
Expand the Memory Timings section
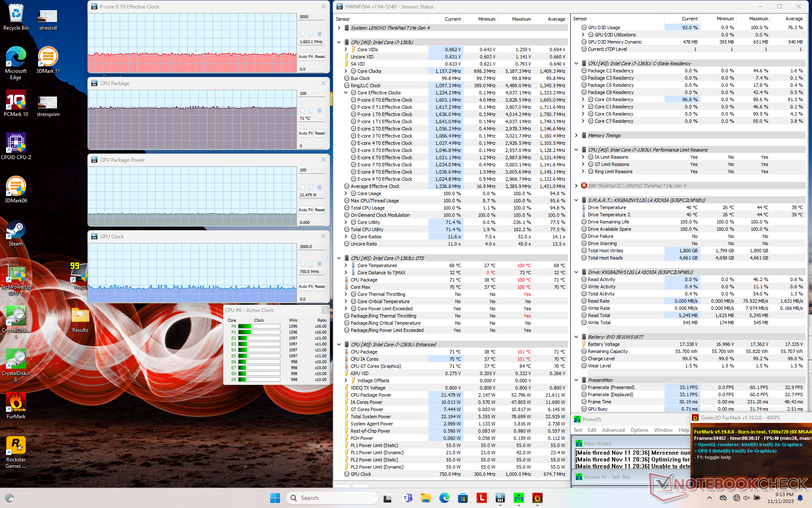[x=576, y=135]
